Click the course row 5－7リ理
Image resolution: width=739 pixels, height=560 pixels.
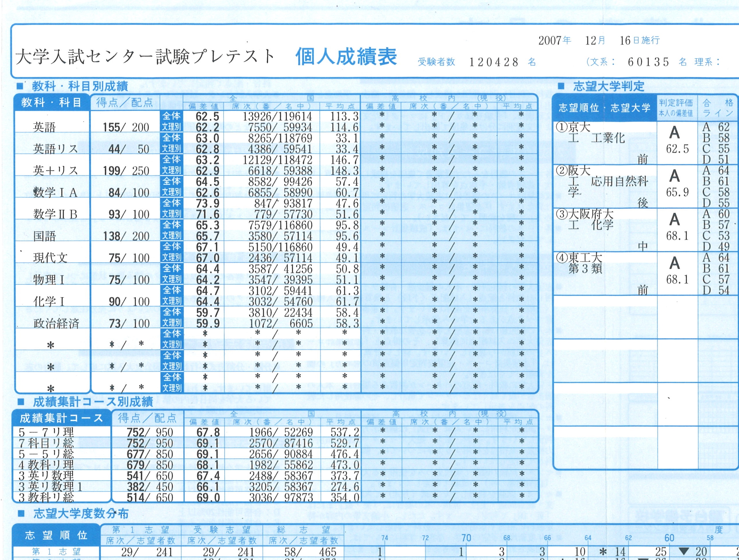point(46,432)
